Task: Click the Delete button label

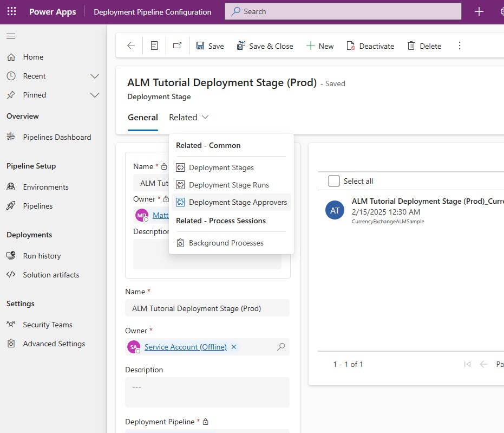Action: [430, 46]
